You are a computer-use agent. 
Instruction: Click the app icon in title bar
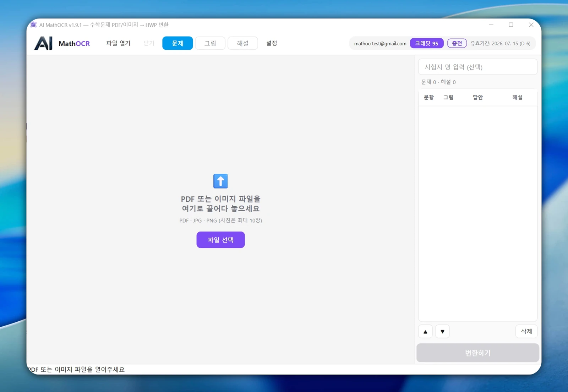click(33, 25)
